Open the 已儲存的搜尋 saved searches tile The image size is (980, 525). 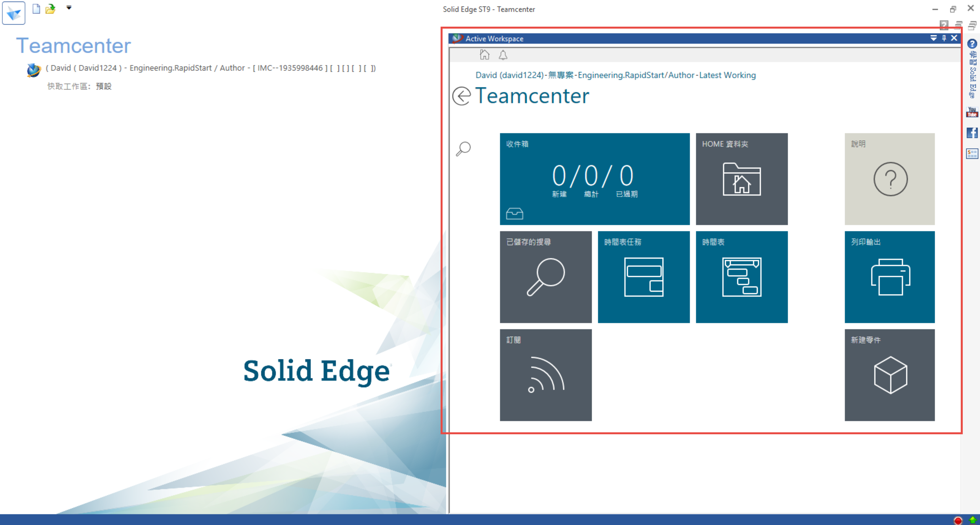[x=545, y=277]
